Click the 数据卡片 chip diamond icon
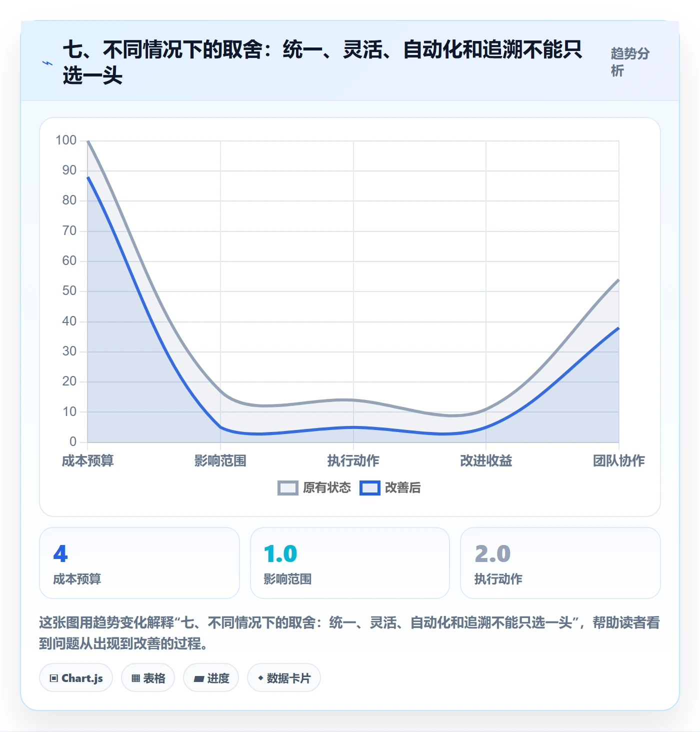Screen dimensions: 700x732 (260, 678)
